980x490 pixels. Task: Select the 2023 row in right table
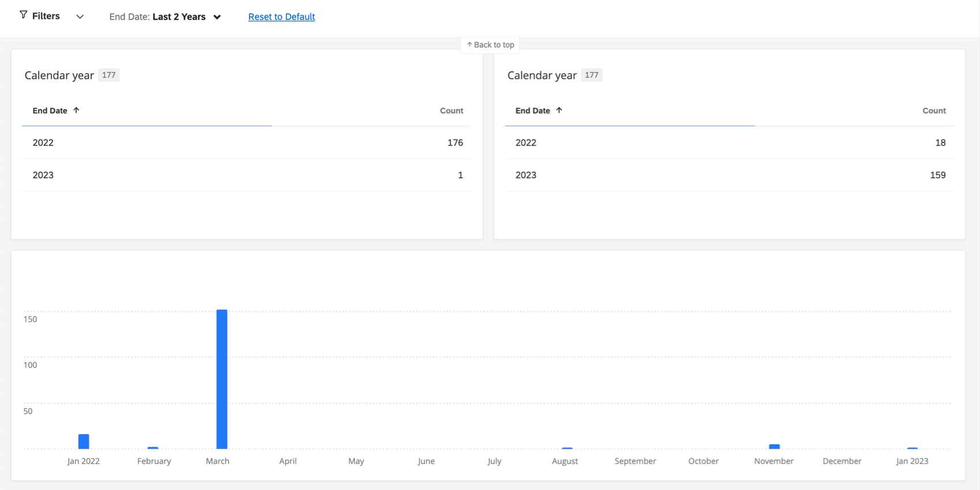(729, 175)
